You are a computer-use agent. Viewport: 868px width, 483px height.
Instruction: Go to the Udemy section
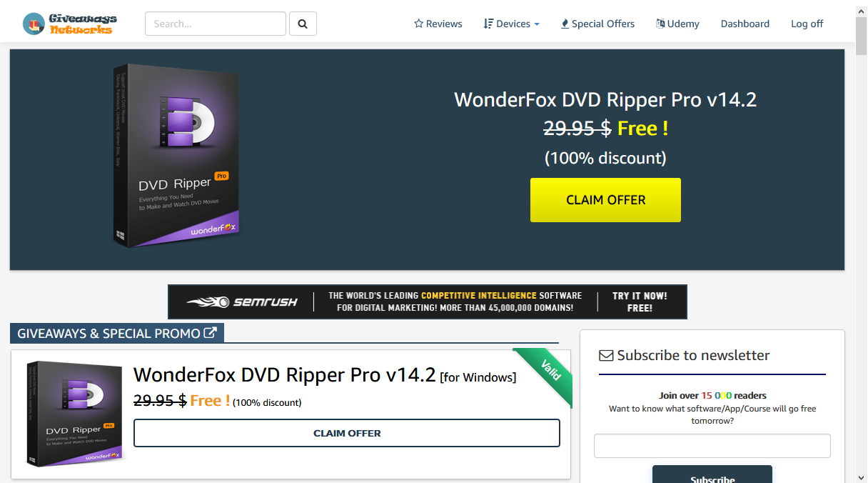point(677,24)
